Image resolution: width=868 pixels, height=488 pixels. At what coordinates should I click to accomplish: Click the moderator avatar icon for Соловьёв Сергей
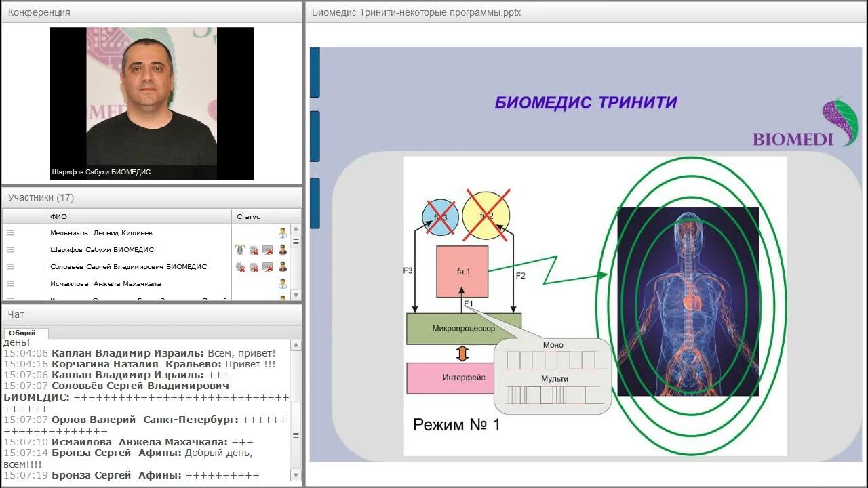(x=283, y=267)
